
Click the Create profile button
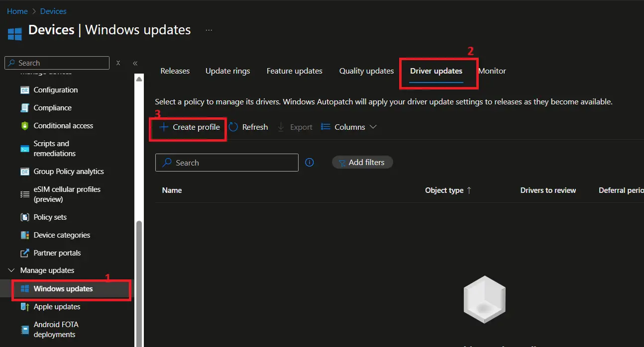pyautogui.click(x=190, y=127)
